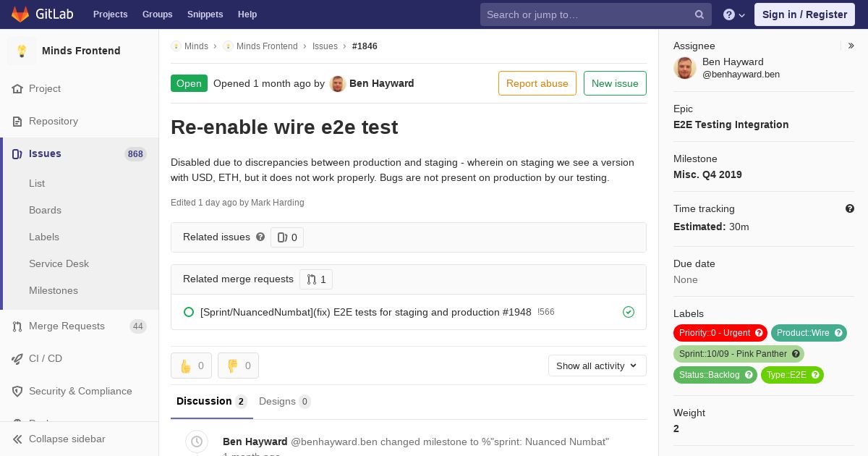Screen dimensions: 868x456
Task: Click the Project home icon
Action: point(17,88)
